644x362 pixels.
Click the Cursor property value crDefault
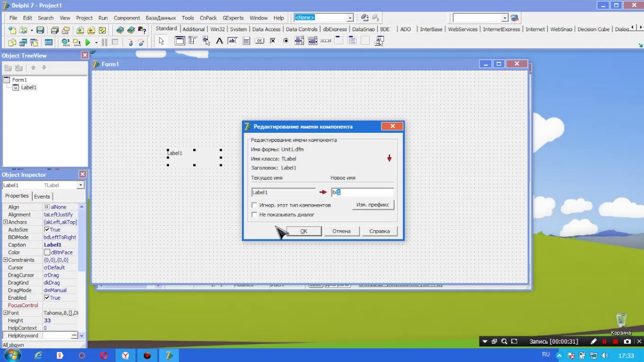point(54,267)
